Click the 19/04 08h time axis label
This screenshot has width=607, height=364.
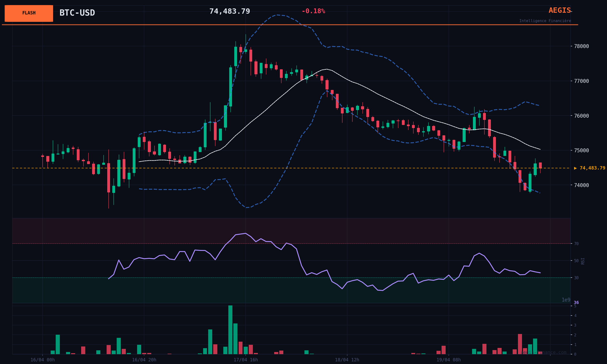tap(448, 360)
